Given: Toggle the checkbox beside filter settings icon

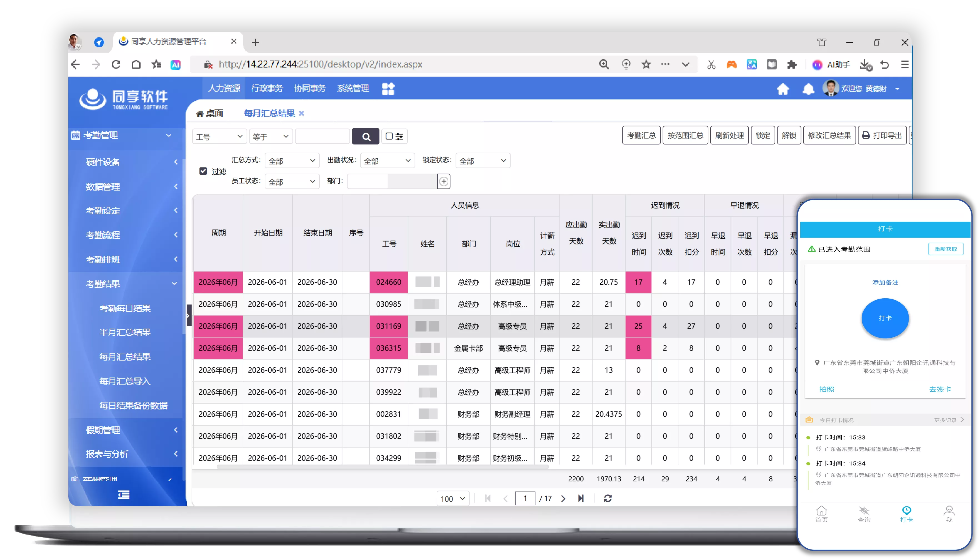Looking at the screenshot, I should tap(389, 136).
